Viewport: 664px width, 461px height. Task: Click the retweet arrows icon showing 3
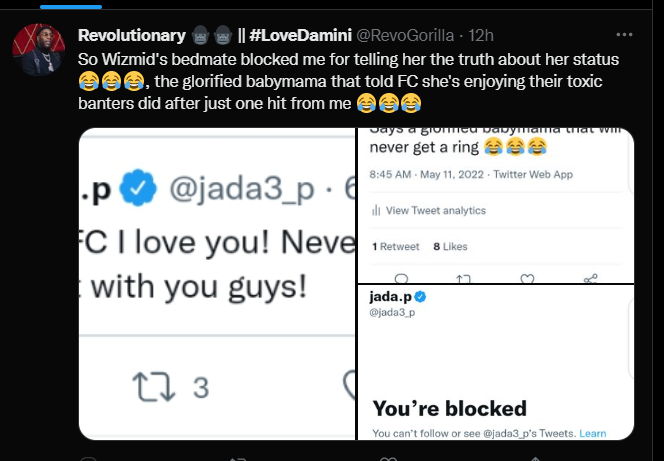(153, 387)
